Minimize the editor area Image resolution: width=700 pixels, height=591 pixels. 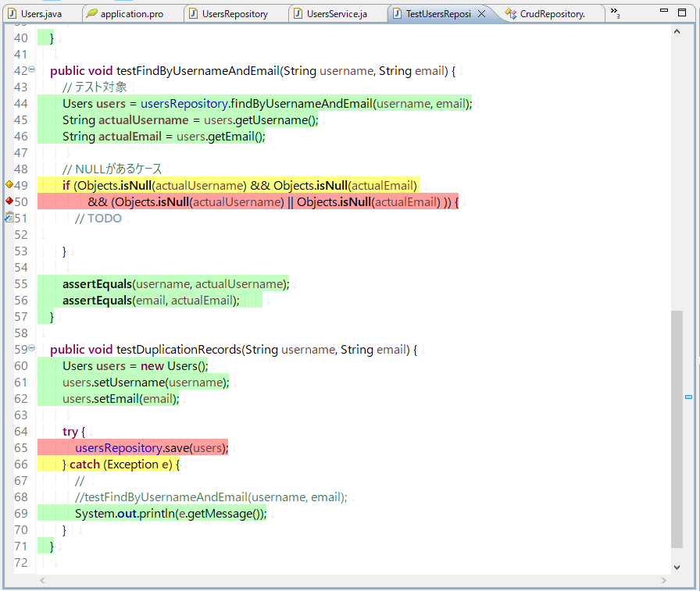664,11
